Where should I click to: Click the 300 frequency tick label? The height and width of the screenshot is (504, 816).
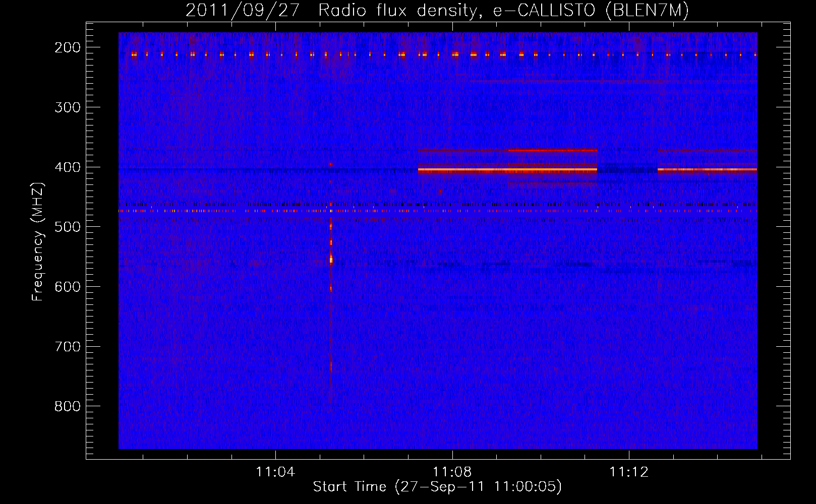pos(68,107)
